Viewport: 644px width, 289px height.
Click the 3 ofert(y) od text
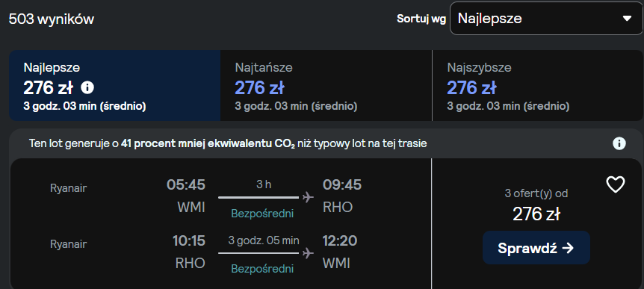[536, 193]
